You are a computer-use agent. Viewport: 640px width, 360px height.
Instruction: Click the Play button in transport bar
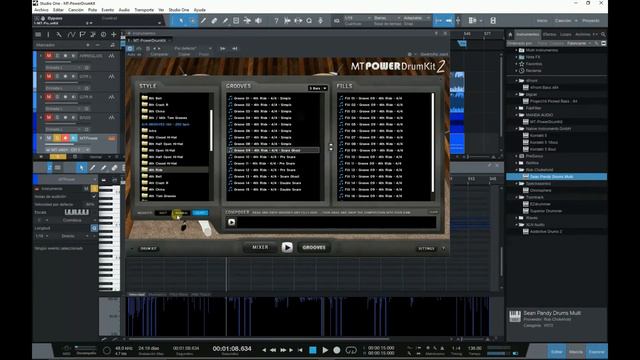tap(325, 350)
